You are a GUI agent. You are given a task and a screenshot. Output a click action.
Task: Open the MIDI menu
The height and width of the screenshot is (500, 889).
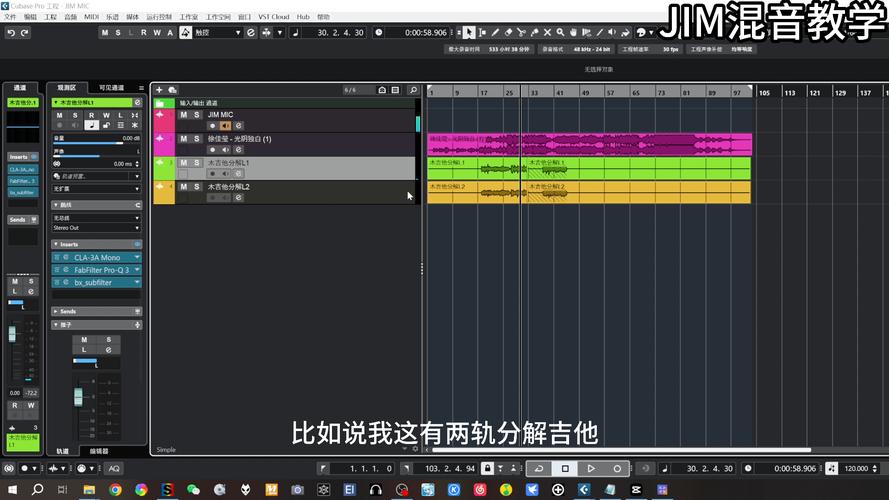click(x=91, y=17)
